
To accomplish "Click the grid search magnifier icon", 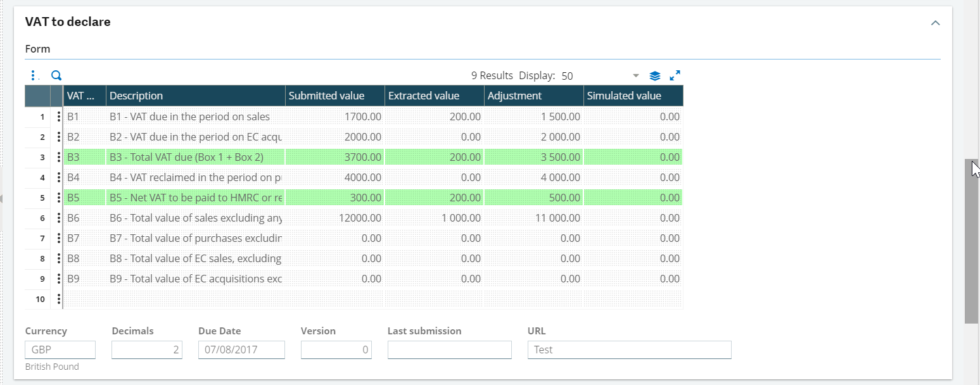I will pyautogui.click(x=56, y=76).
